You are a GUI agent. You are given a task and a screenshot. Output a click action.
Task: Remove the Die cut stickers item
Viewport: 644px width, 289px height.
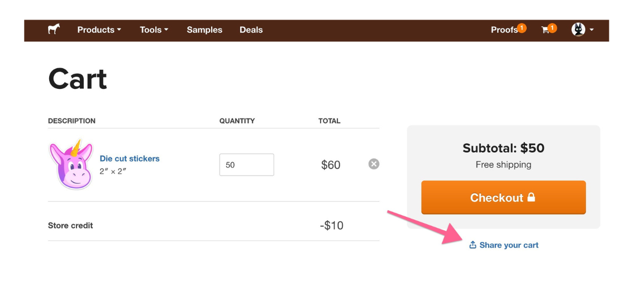pyautogui.click(x=374, y=164)
